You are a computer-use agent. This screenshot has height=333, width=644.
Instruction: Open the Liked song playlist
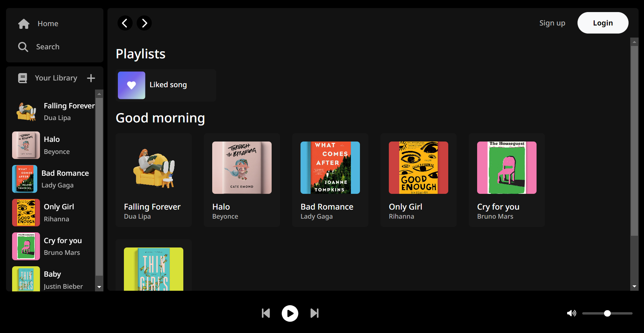(166, 85)
